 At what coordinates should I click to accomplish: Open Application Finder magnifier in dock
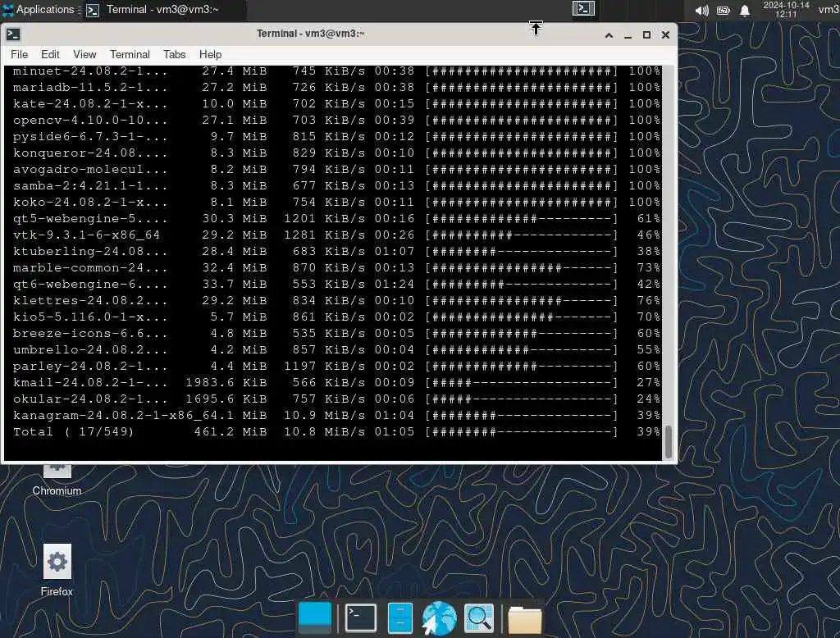click(479, 617)
